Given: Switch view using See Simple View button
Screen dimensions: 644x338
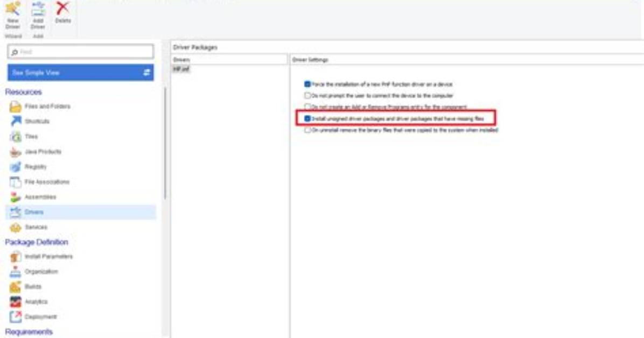Looking at the screenshot, I should point(81,73).
